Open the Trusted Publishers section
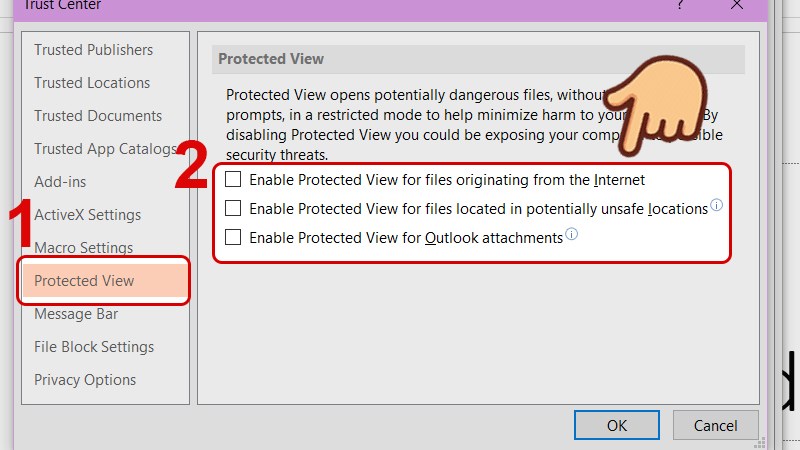The width and height of the screenshot is (800, 450). [x=94, y=50]
